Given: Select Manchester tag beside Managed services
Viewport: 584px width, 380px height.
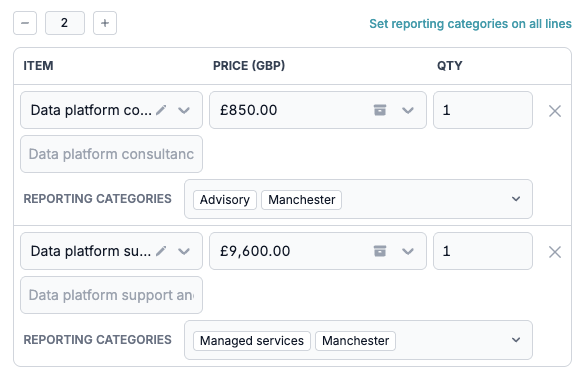Looking at the screenshot, I should 355,341.
